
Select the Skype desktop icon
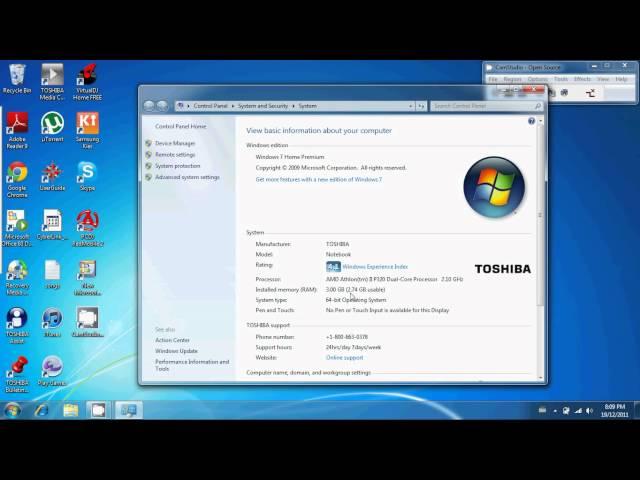coord(87,176)
